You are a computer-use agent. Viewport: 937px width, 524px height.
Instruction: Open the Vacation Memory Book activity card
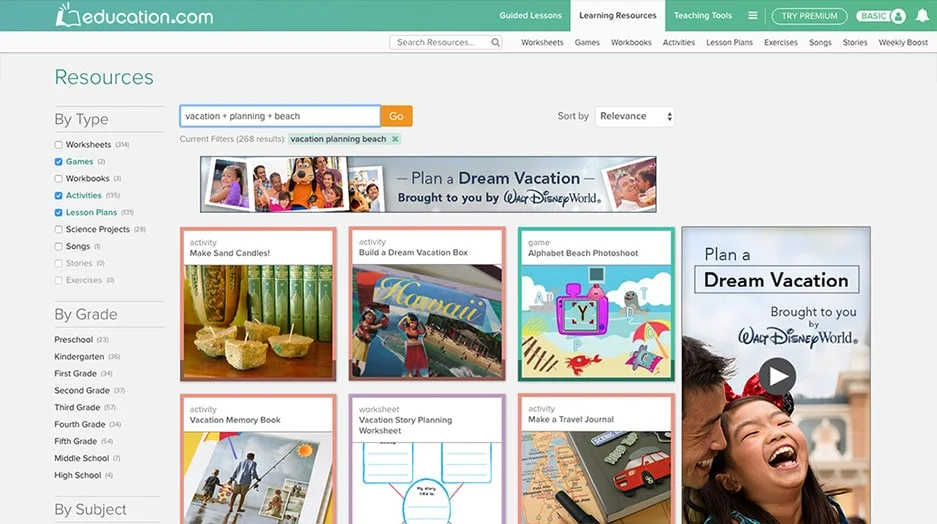pyautogui.click(x=258, y=459)
